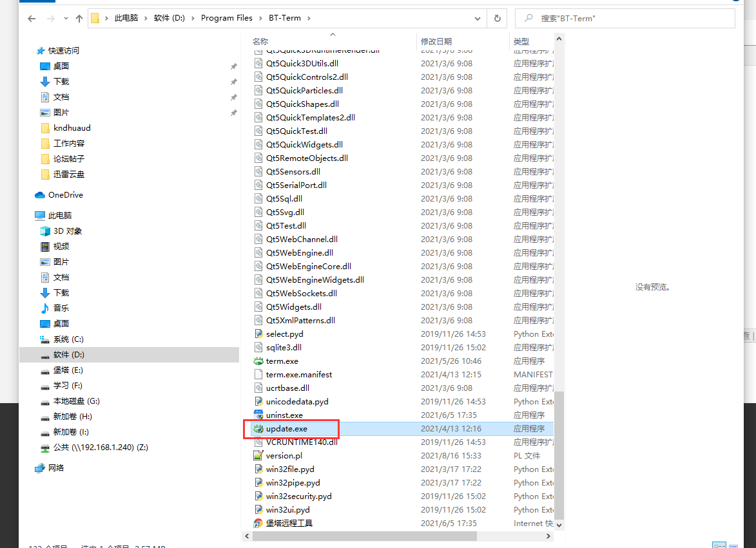This screenshot has height=548, width=756.
Task: Open recent locations dropdown arrow
Action: click(x=66, y=18)
